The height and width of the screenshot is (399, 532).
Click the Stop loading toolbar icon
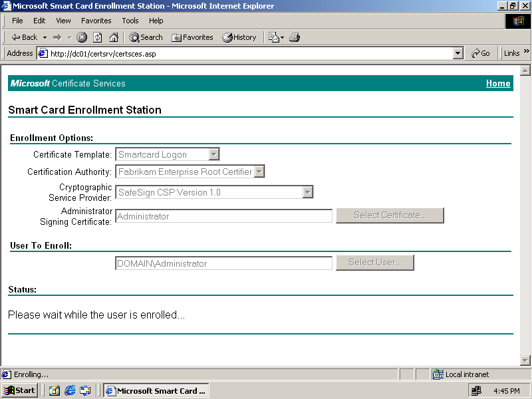[x=82, y=37]
